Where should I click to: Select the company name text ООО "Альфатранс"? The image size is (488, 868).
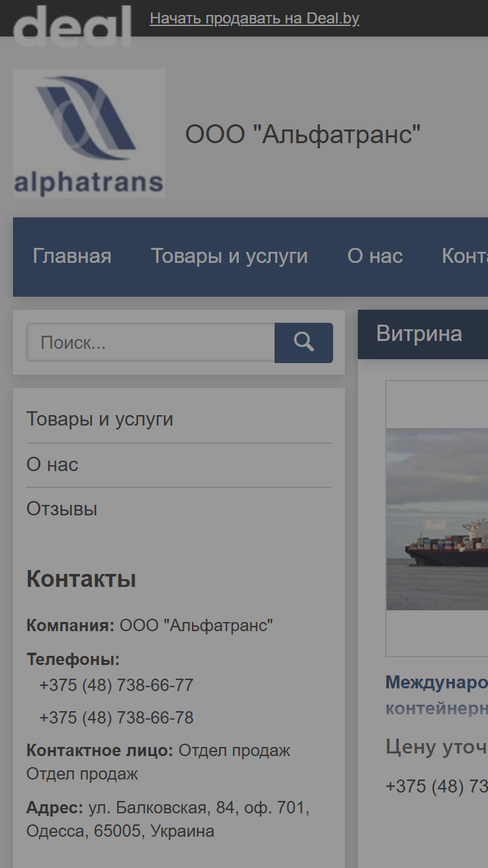197,626
